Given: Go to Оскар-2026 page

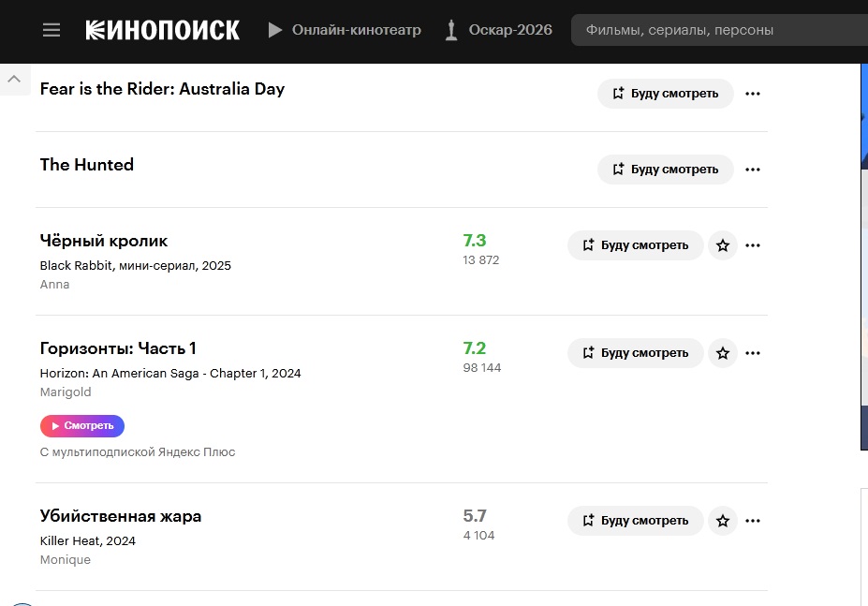Looking at the screenshot, I should point(498,30).
